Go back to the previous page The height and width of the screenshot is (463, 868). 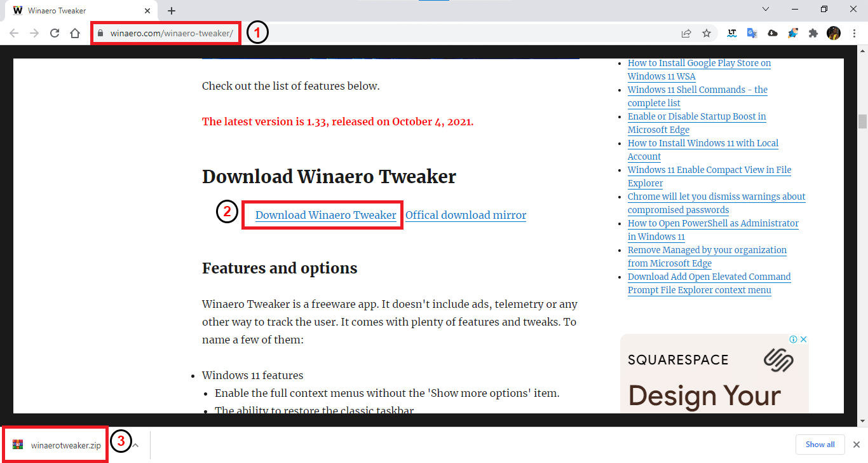[14, 33]
